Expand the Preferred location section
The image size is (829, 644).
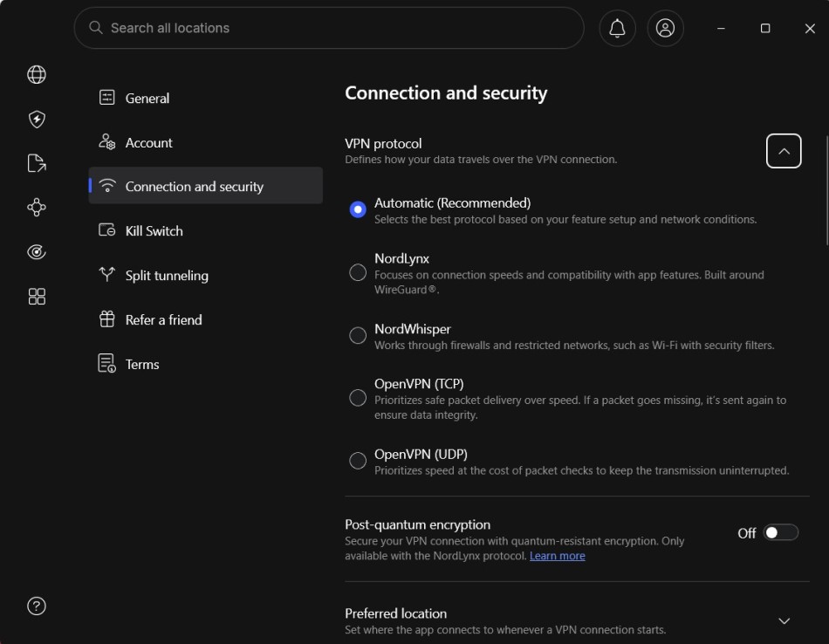784,620
